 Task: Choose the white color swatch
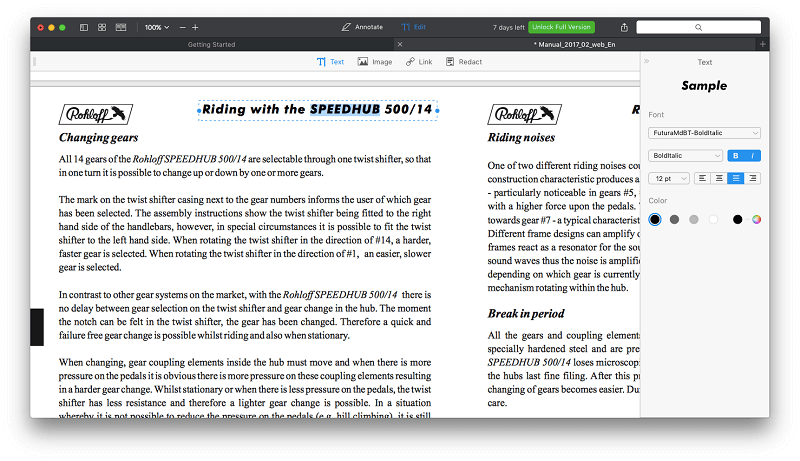(x=713, y=220)
